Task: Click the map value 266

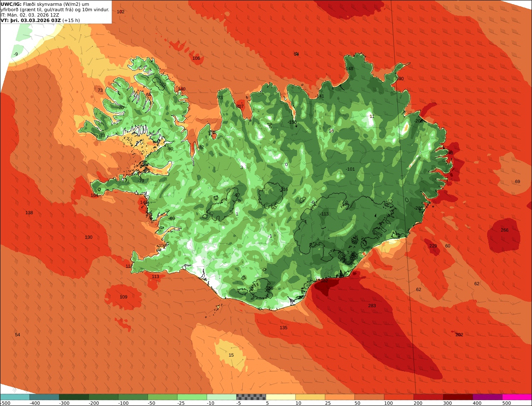Action: tap(505, 230)
